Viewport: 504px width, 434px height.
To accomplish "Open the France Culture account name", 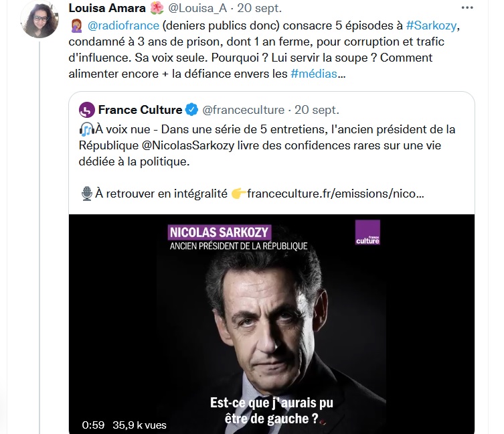I will tap(140, 109).
